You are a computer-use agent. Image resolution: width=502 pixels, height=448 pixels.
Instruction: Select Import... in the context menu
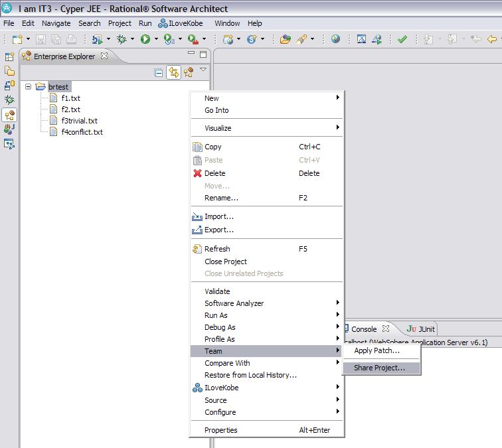(x=267, y=216)
